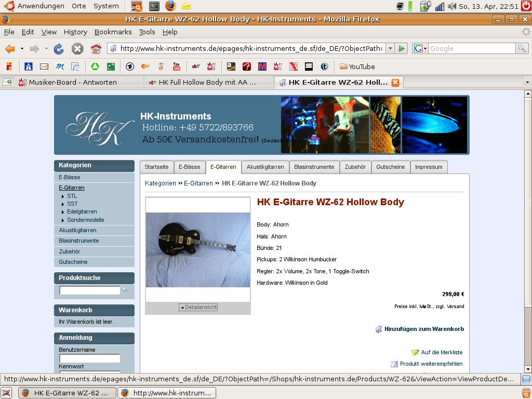Image resolution: width=532 pixels, height=399 pixels.
Task: Switch to the http://www.hk-instrum... taskbar window
Action: pos(167,393)
